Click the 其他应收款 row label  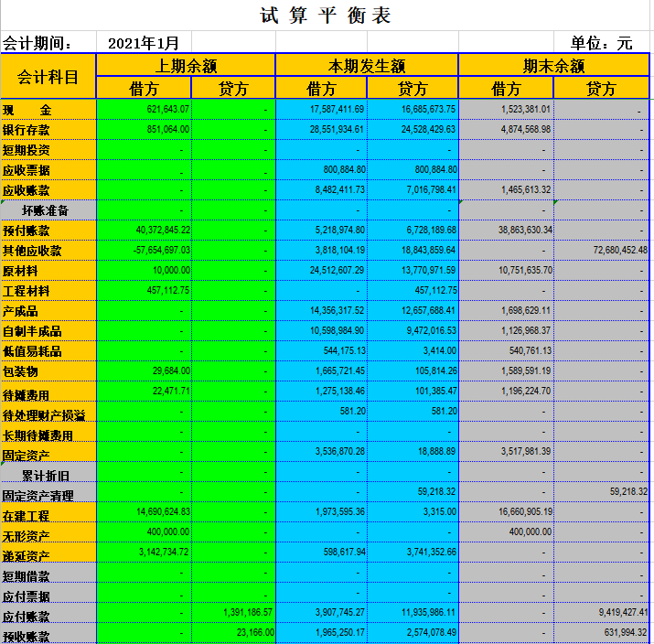48,251
